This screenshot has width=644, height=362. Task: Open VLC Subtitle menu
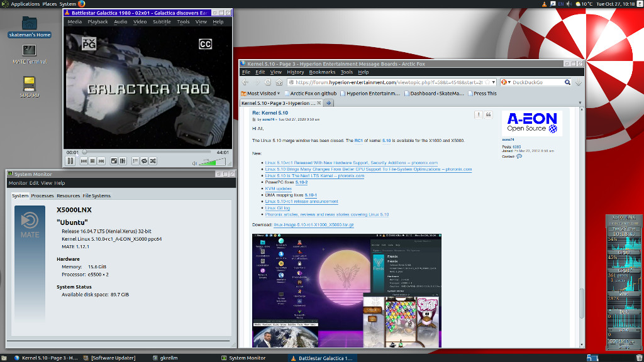[162, 22]
